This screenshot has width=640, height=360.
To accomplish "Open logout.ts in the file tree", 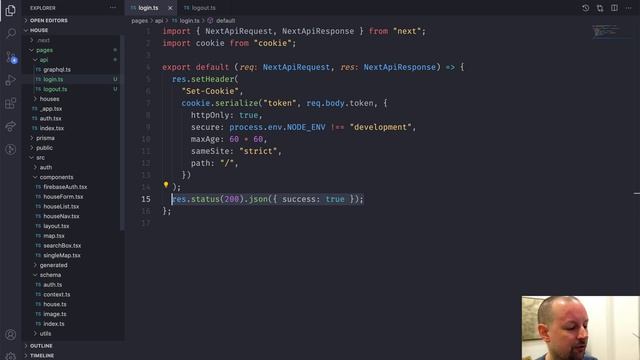I will (55, 89).
